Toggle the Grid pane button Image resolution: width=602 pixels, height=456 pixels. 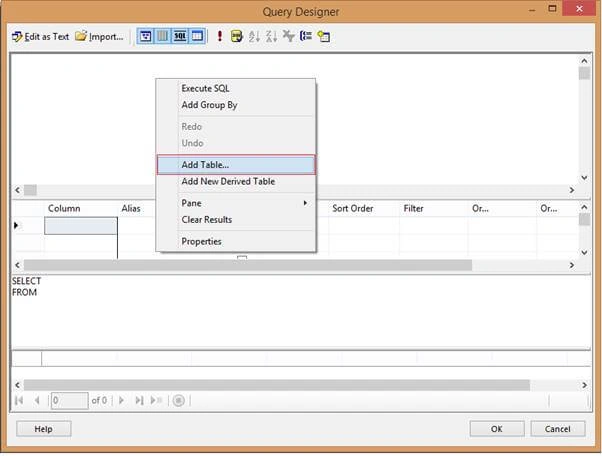tap(162, 36)
